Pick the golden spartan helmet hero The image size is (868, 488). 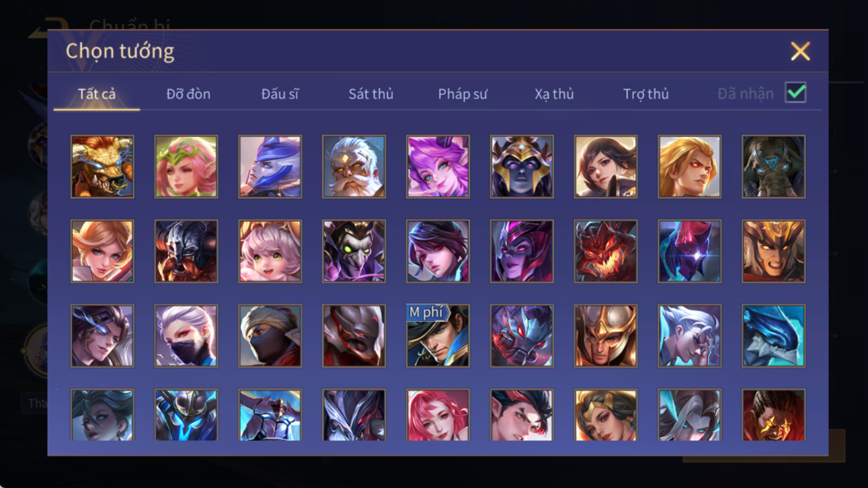click(x=605, y=336)
